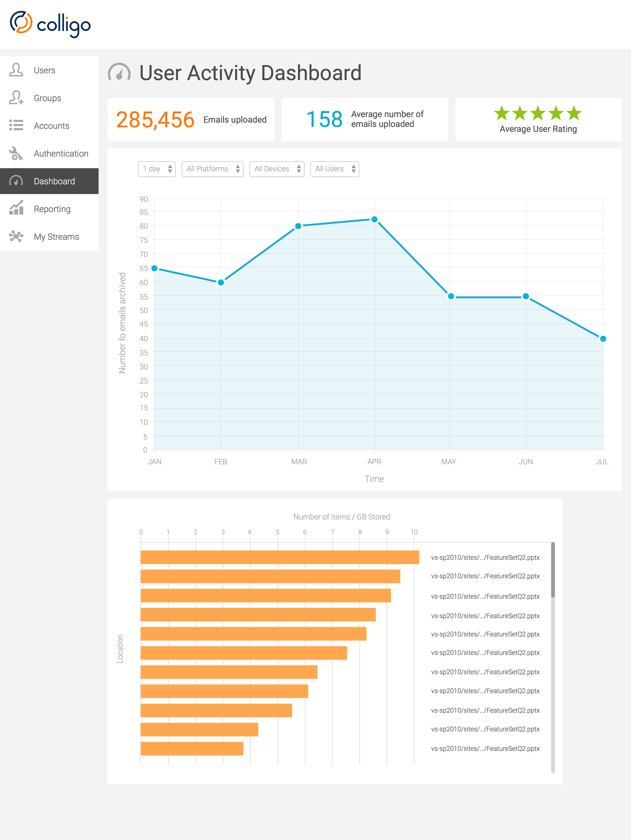Expand the All Platforms dropdown
Image resolution: width=631 pixels, height=840 pixels.
click(212, 169)
